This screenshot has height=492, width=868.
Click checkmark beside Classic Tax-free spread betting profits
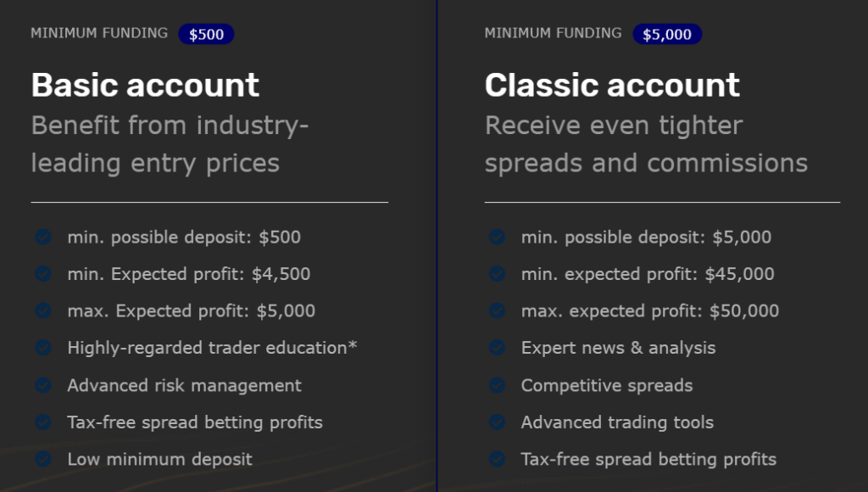tap(497, 459)
